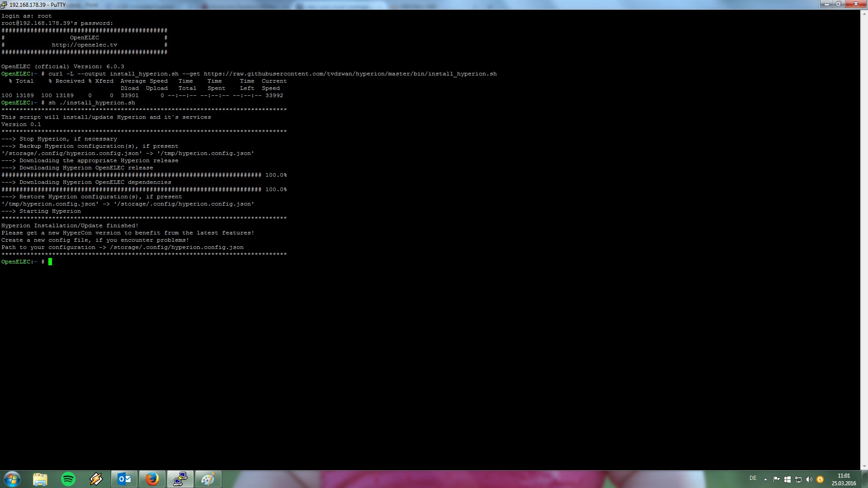Click the PuTTY title bar text '192.168.178.39 - PuTTY'
The width and height of the screenshot is (868, 488).
coord(38,5)
